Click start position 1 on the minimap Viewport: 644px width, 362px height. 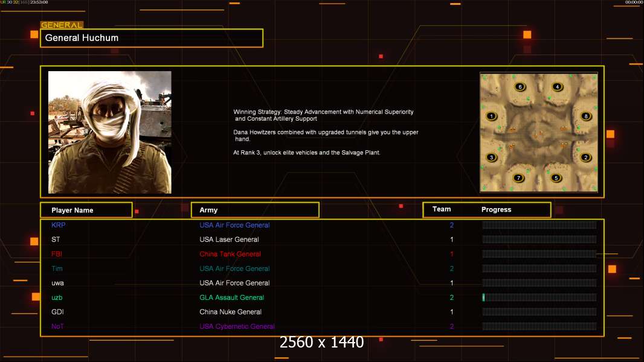tap(491, 116)
